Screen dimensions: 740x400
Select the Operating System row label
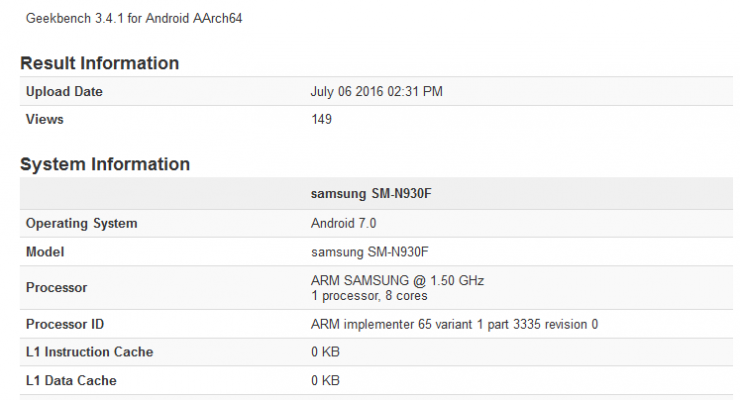click(x=82, y=223)
